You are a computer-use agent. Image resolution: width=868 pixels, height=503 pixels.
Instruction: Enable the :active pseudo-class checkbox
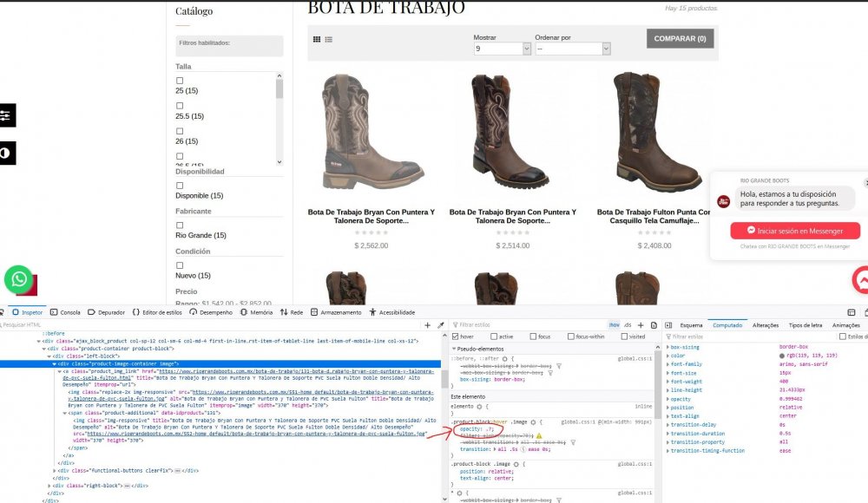pos(494,336)
